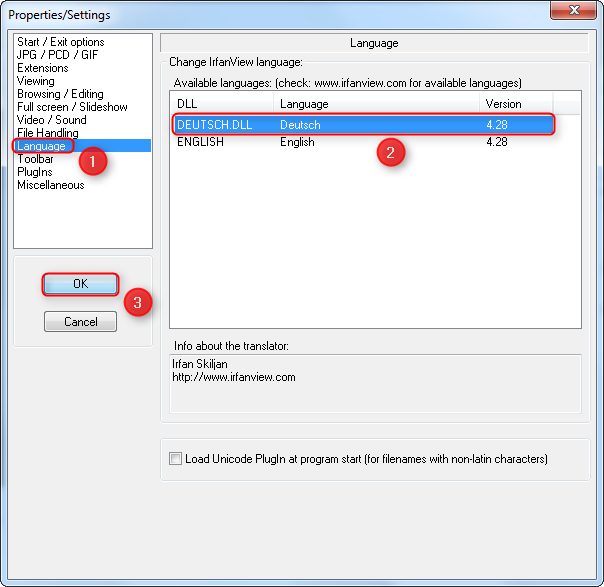Select Extensions in the category list
Image resolution: width=604 pixels, height=587 pixels.
[43, 68]
